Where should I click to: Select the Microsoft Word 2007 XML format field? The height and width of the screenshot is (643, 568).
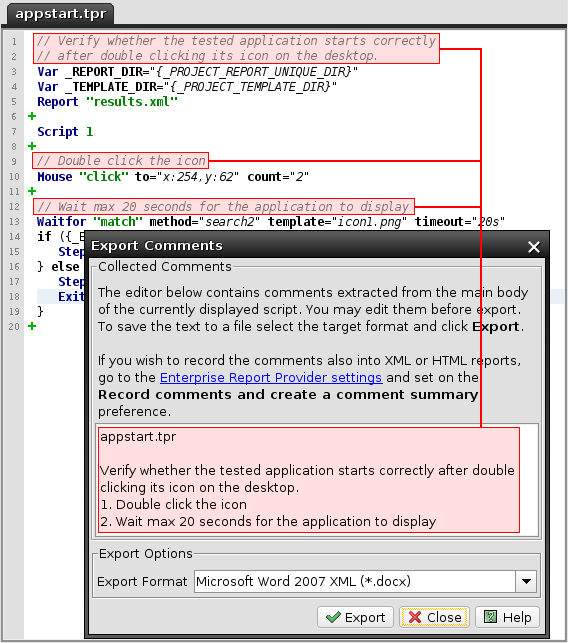click(355, 581)
